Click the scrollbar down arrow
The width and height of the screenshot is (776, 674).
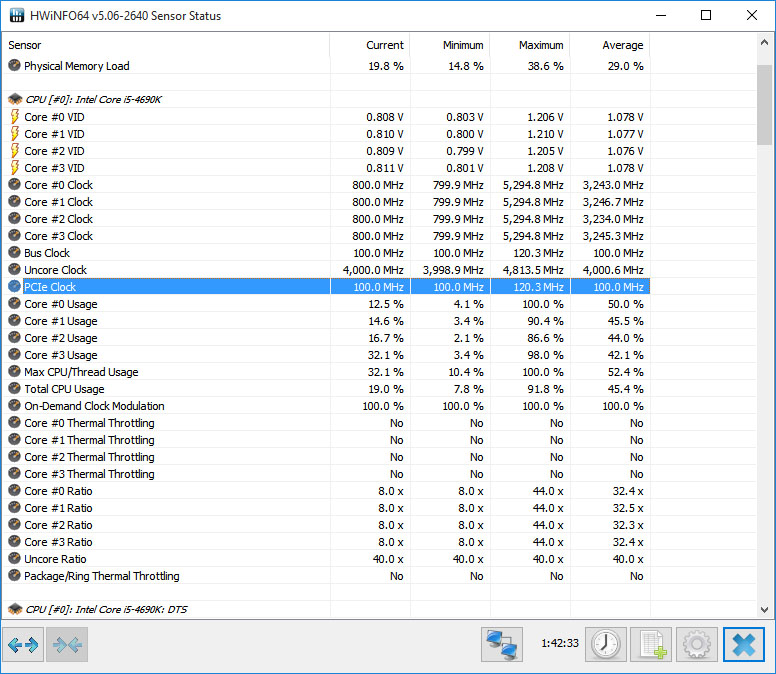pyautogui.click(x=765, y=610)
